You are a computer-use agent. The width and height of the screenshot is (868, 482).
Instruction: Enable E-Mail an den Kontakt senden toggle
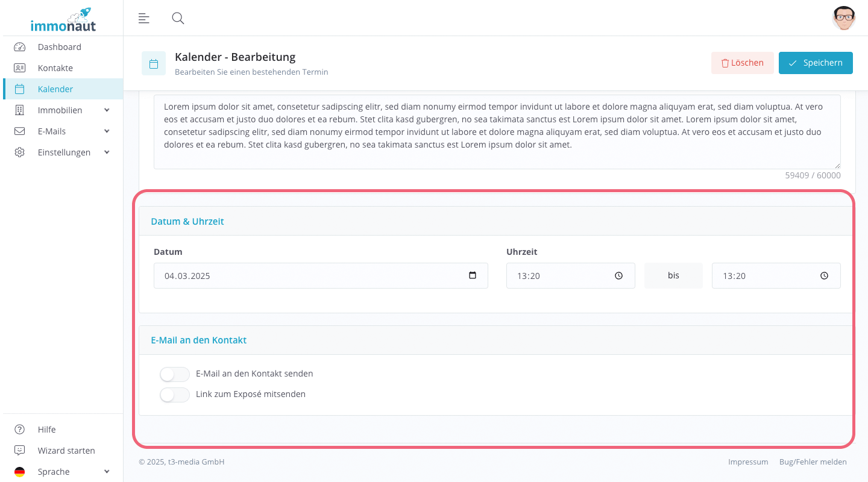(x=175, y=374)
